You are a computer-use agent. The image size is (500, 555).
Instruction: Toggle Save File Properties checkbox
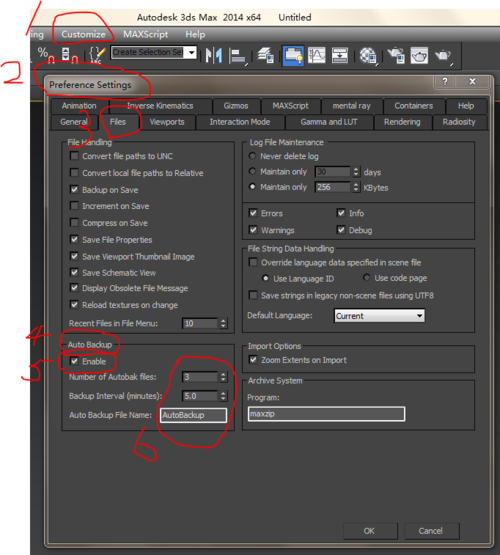tap(74, 240)
